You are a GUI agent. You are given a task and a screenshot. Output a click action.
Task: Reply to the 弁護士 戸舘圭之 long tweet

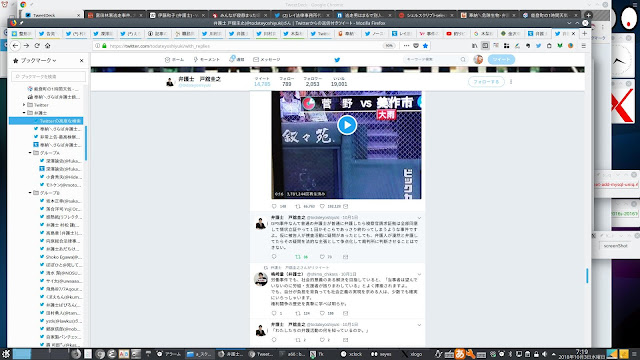pos(274,257)
